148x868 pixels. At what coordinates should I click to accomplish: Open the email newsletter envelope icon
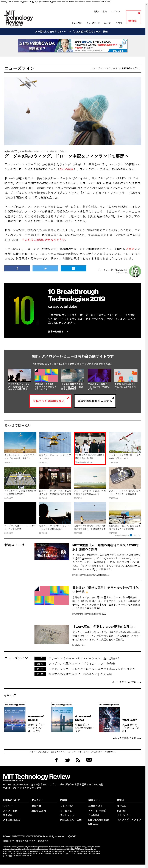tap(89, 760)
